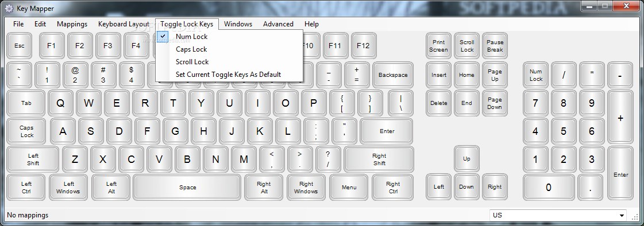644x226 pixels.
Task: Select the Delete key
Action: click(439, 103)
